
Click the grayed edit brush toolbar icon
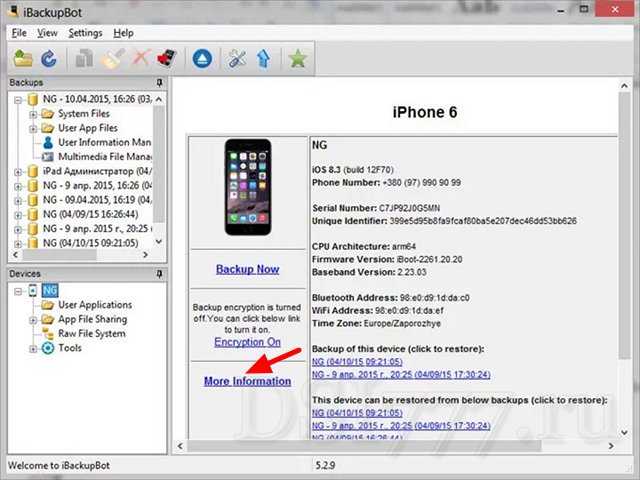[x=113, y=58]
